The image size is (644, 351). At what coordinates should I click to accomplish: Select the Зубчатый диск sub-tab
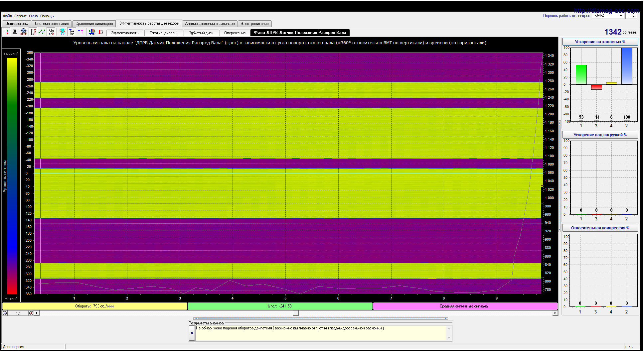point(201,33)
